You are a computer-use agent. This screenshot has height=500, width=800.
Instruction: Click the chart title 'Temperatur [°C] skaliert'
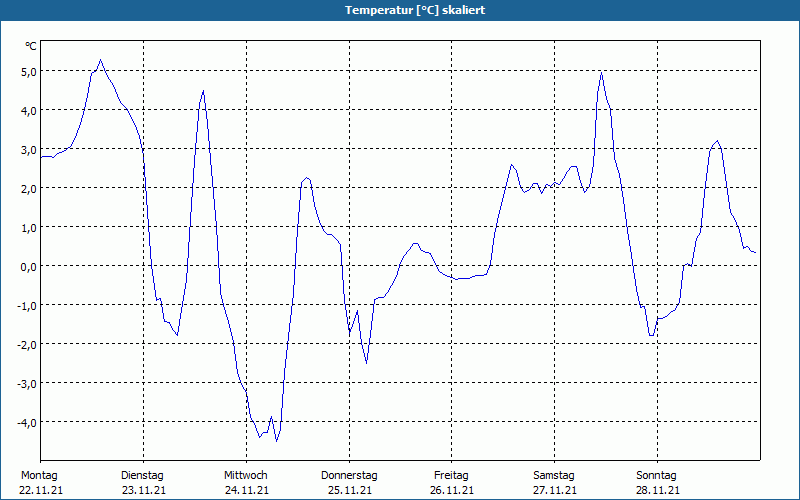415,10
